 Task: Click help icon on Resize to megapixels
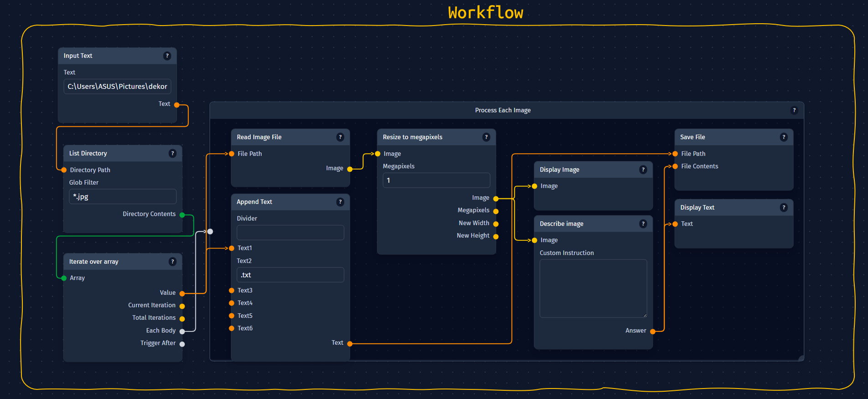pos(486,137)
